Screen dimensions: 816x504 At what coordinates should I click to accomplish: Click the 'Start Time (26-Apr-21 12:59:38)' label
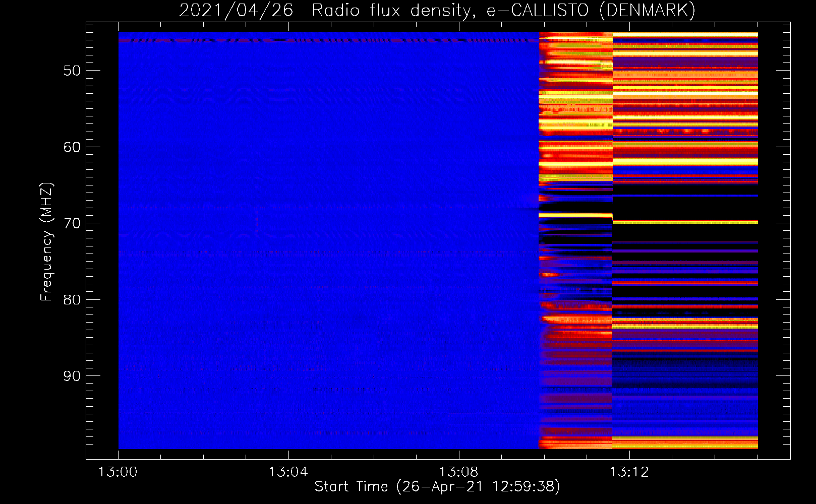tap(437, 487)
